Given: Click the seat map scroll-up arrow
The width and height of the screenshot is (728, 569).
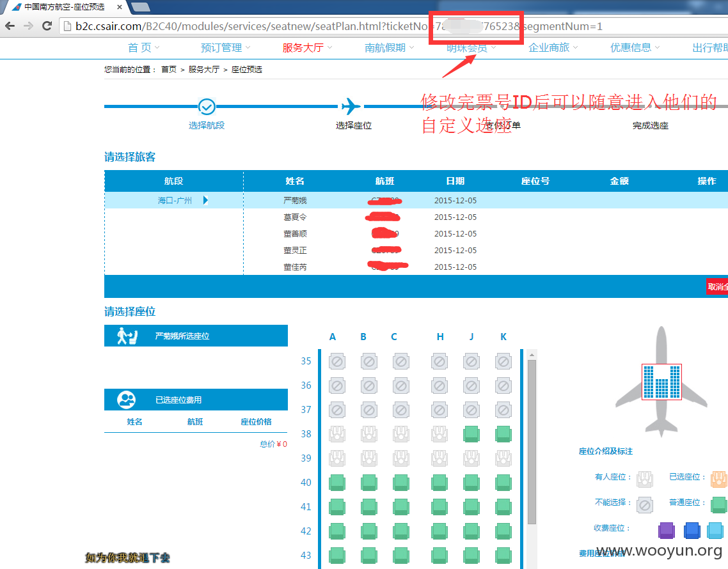Looking at the screenshot, I should (532, 355).
